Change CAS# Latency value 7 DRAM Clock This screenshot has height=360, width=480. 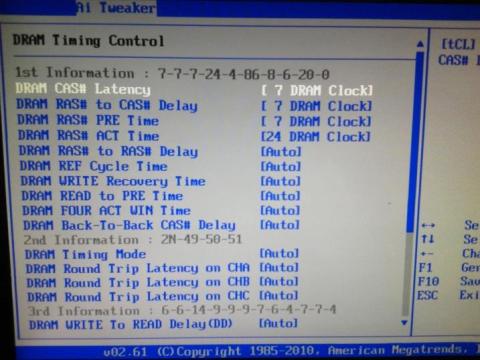(317, 90)
